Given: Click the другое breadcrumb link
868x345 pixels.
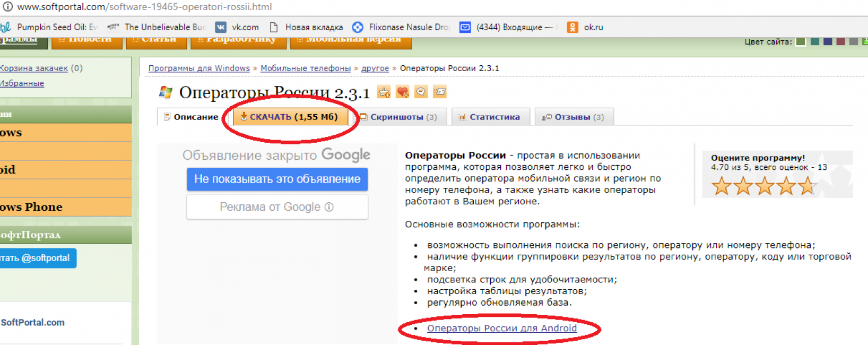Looking at the screenshot, I should (375, 68).
